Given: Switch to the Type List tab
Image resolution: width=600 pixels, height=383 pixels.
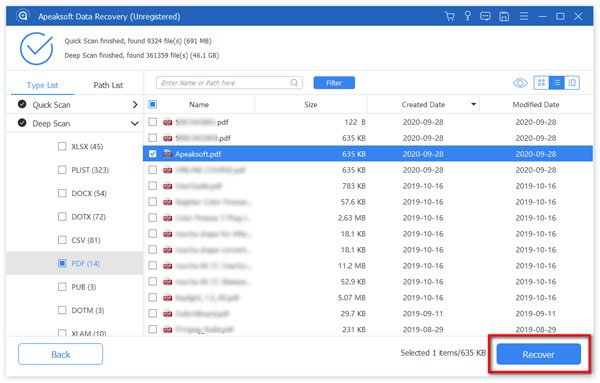Looking at the screenshot, I should [42, 85].
